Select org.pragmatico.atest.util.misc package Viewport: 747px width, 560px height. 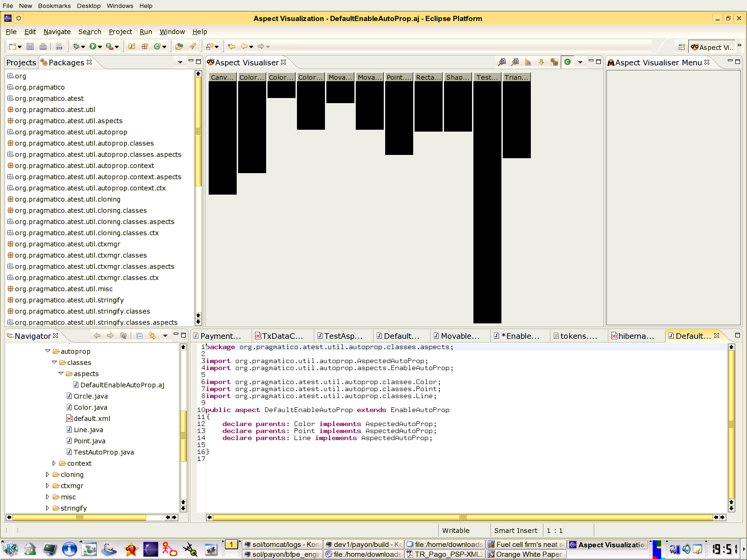[63, 289]
